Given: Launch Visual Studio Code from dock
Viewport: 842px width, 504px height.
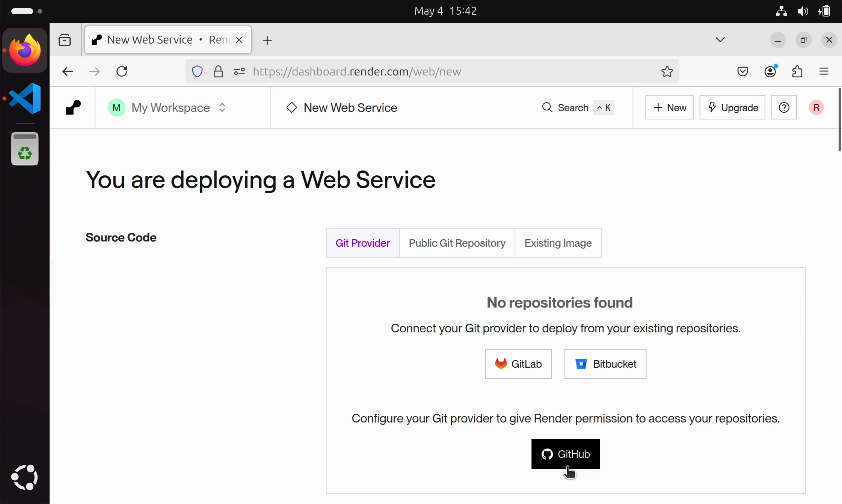Looking at the screenshot, I should tap(25, 98).
